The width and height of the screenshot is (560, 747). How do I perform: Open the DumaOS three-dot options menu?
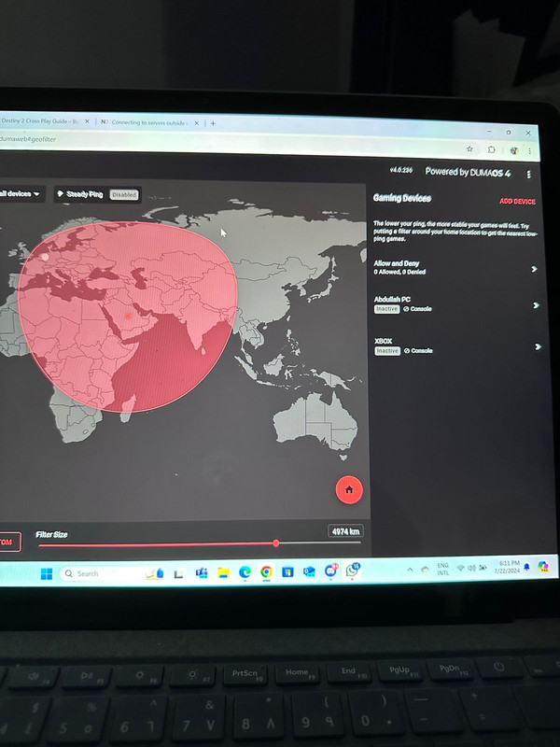click(528, 175)
